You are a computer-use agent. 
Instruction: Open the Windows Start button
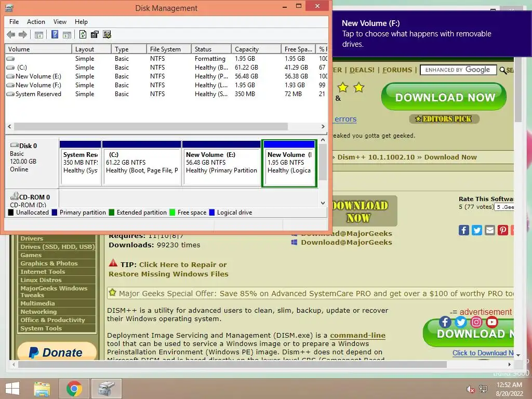pyautogui.click(x=12, y=389)
